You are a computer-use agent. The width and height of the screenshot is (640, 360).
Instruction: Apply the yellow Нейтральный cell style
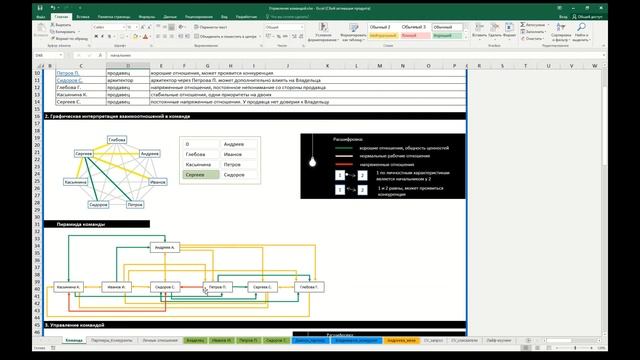pyautogui.click(x=383, y=36)
